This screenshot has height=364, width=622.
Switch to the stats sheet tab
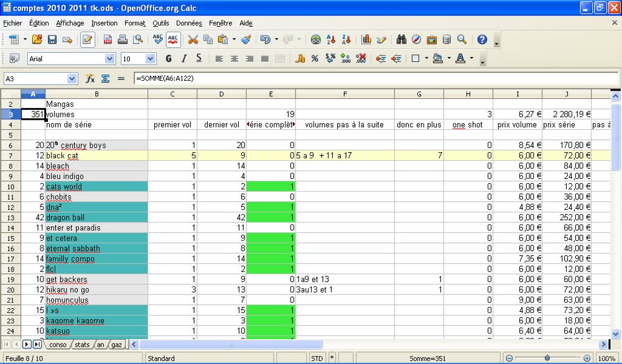coord(82,345)
